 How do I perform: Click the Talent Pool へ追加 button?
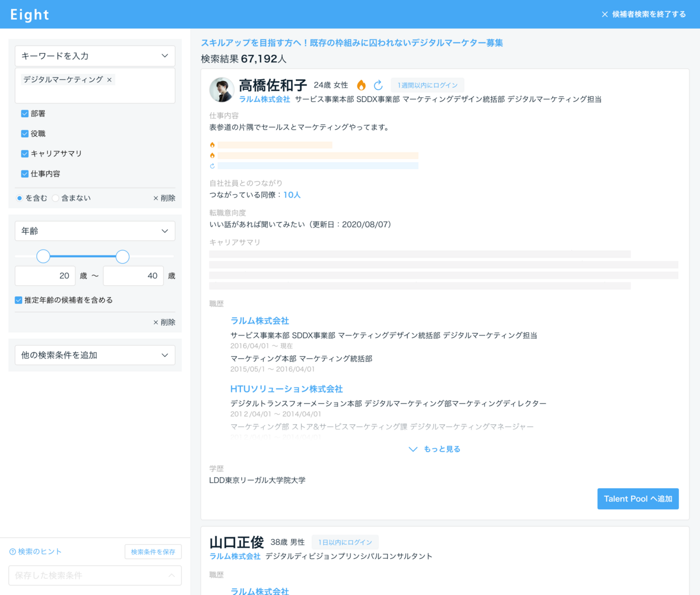pos(638,498)
